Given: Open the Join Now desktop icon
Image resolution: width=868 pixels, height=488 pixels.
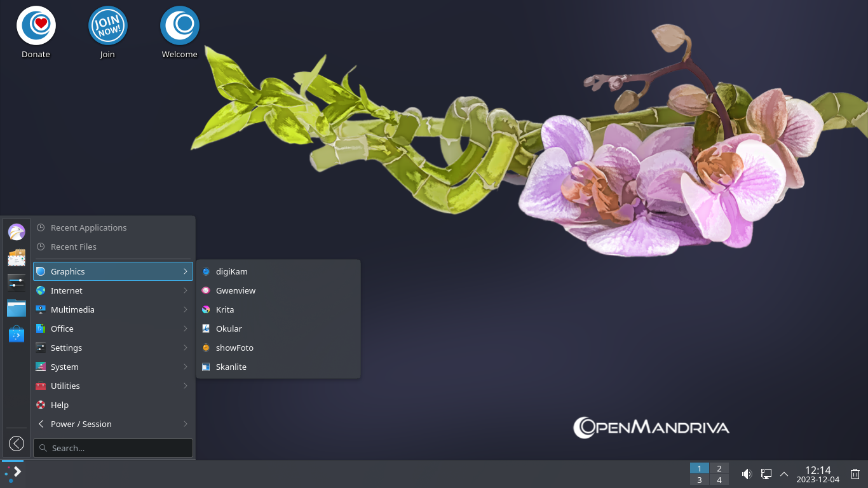Looking at the screenshot, I should (107, 33).
